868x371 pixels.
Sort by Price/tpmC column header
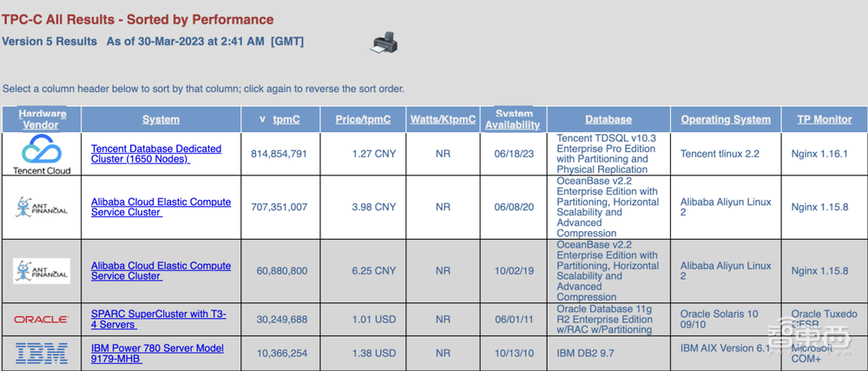[x=363, y=120]
